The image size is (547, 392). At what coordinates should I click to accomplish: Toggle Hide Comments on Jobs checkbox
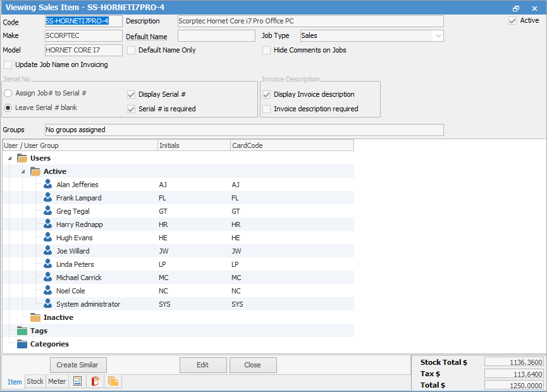(267, 50)
